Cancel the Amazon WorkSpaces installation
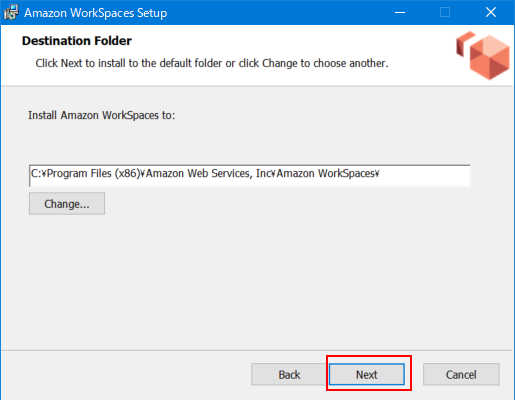This screenshot has height=400, width=515. [x=461, y=374]
